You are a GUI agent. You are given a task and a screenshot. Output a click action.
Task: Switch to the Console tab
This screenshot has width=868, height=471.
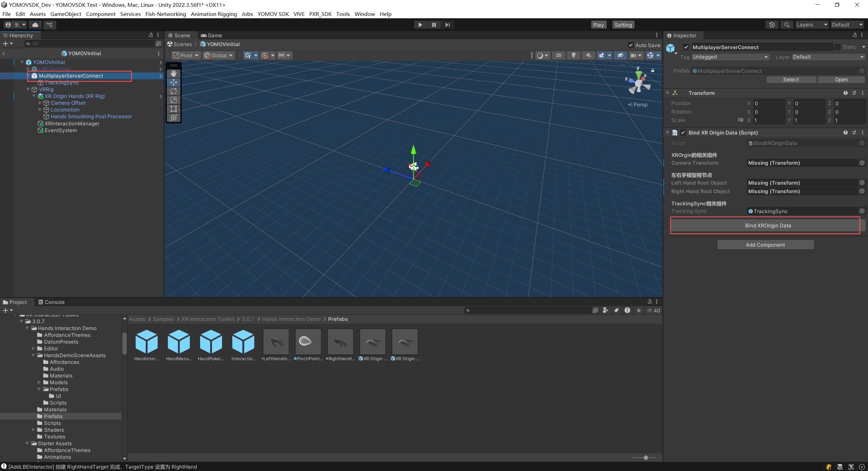[51, 302]
